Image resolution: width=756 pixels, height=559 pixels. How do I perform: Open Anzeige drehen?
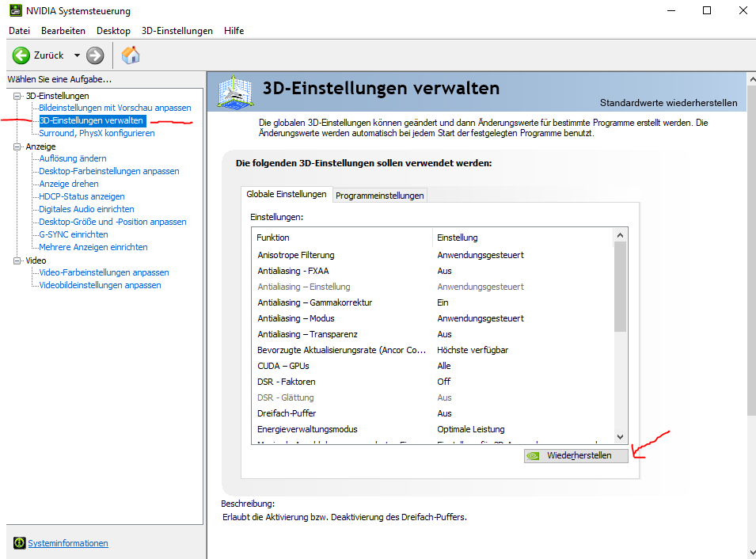[69, 184]
